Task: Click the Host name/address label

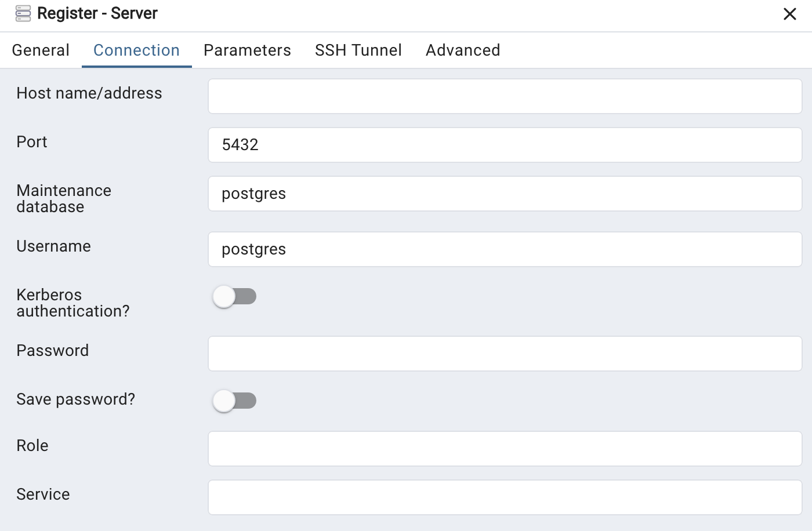Action: (x=89, y=93)
